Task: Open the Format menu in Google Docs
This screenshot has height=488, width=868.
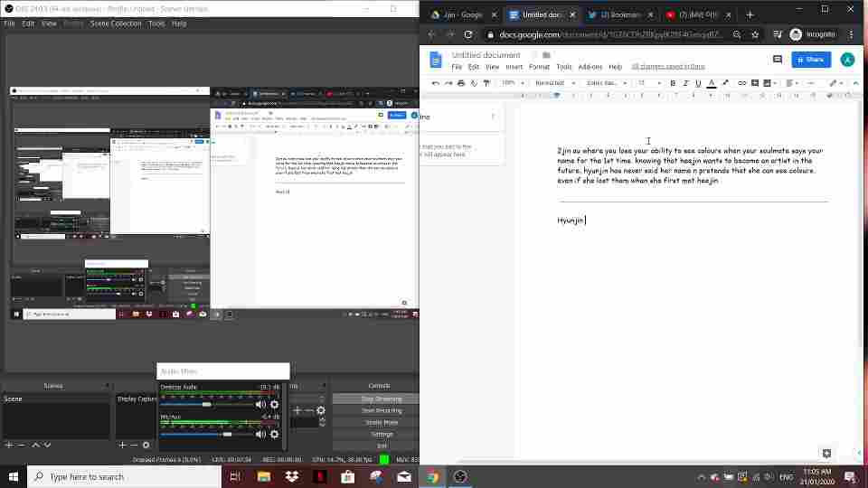Action: 539,67
